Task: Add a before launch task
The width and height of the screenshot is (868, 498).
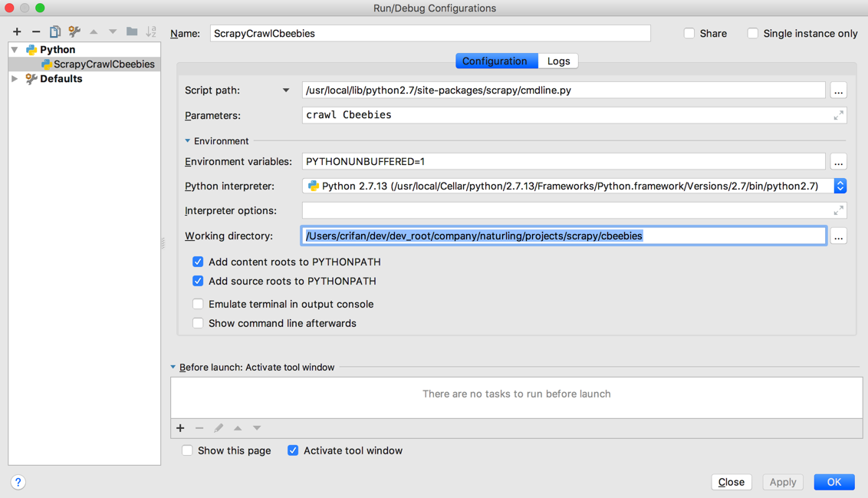Action: coord(180,428)
